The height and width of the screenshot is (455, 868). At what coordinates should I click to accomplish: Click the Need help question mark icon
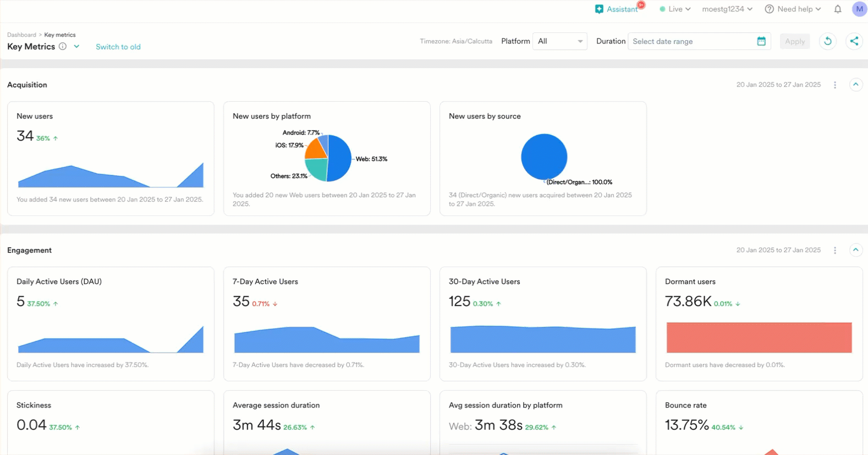[x=770, y=9]
